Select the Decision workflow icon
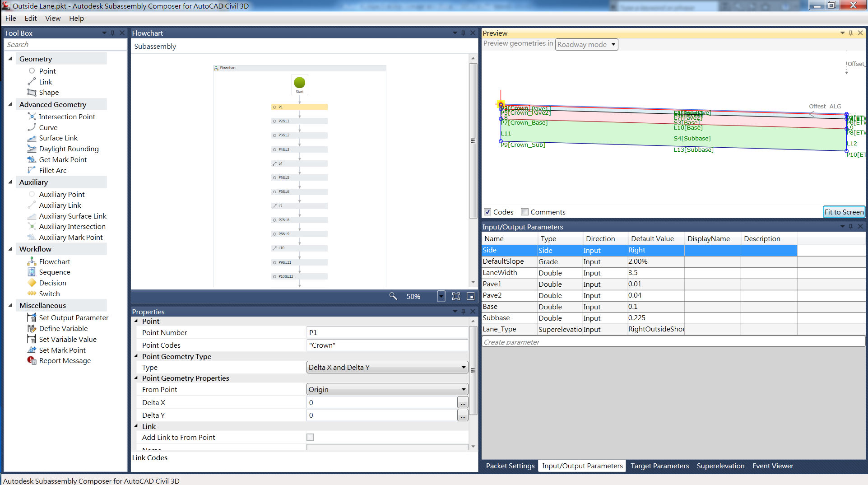The image size is (868, 485). pos(32,283)
